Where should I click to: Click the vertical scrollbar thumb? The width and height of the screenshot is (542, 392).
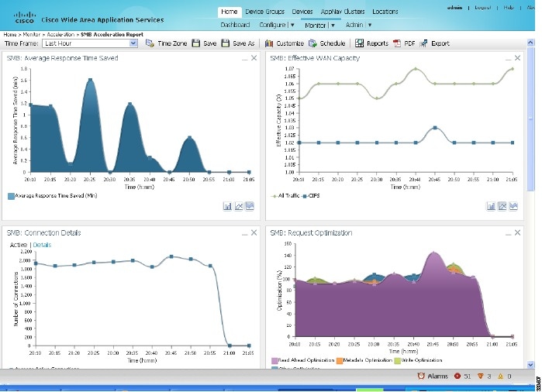click(x=530, y=119)
